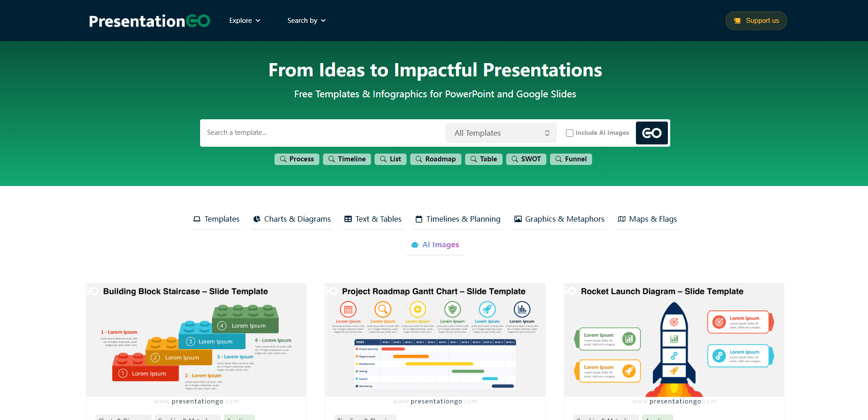Click the Support us button
This screenshot has height=420, width=868.
756,21
